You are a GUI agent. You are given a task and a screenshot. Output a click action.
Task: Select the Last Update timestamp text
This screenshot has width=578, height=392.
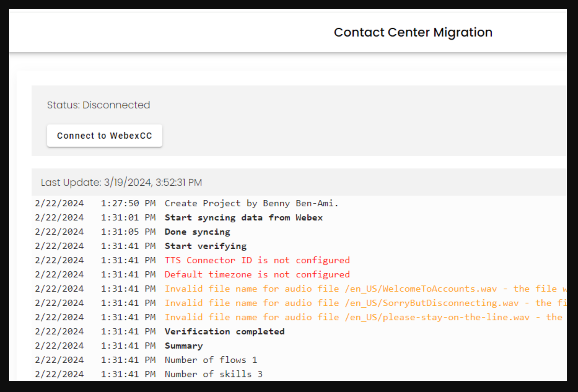121,182
